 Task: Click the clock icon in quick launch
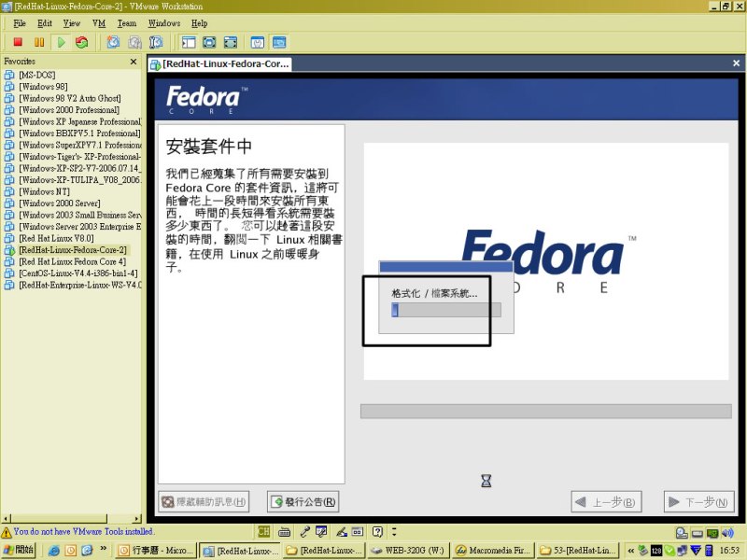pyautogui.click(x=71, y=551)
